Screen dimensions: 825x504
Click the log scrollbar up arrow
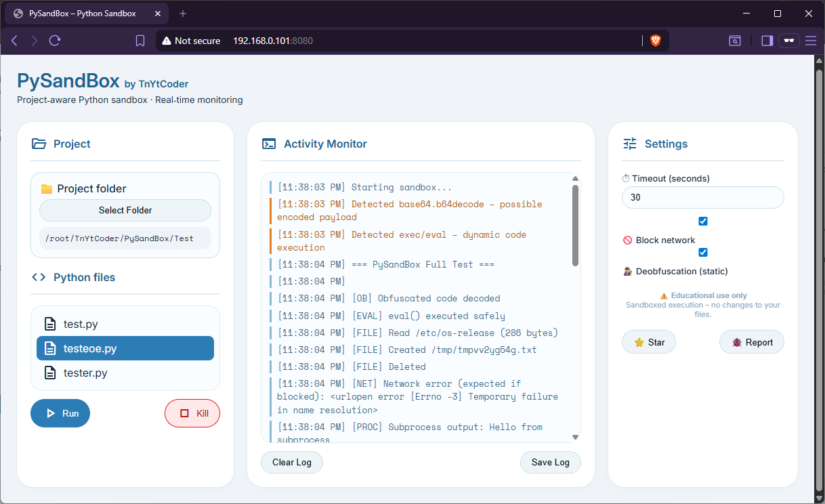[576, 178]
